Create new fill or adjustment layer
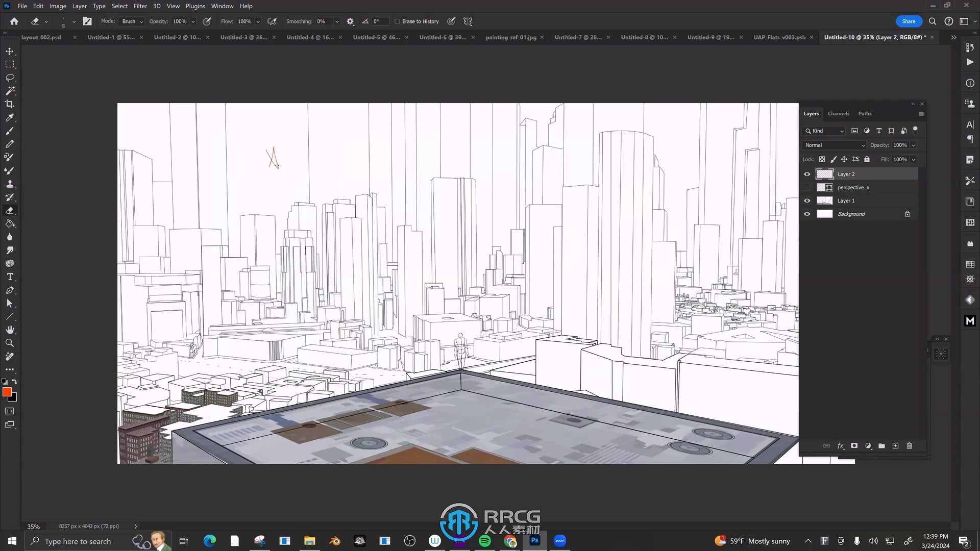Screen dimensions: 980x551 point(868,446)
